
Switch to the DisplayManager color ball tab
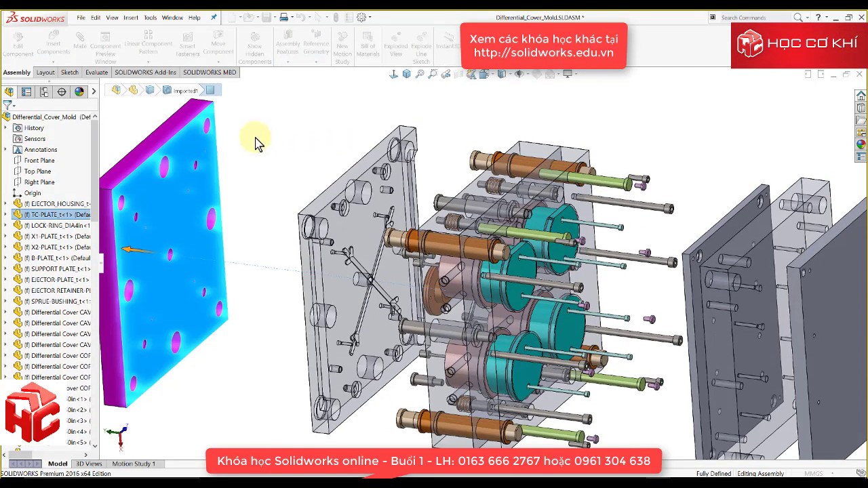point(79,91)
